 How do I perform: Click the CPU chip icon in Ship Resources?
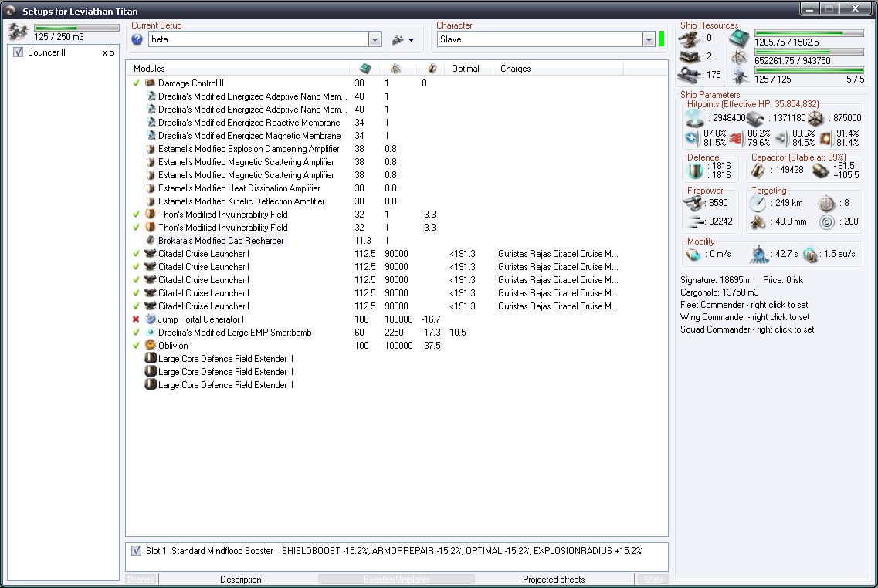739,39
